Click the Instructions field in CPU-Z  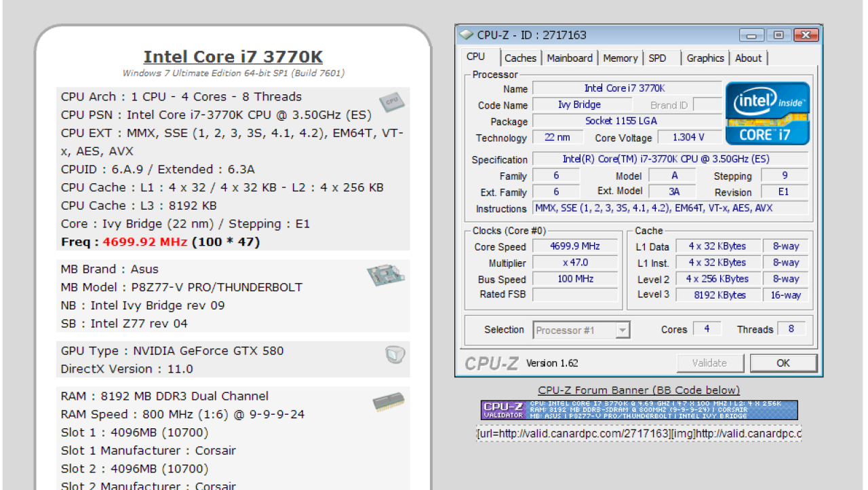[x=671, y=208]
